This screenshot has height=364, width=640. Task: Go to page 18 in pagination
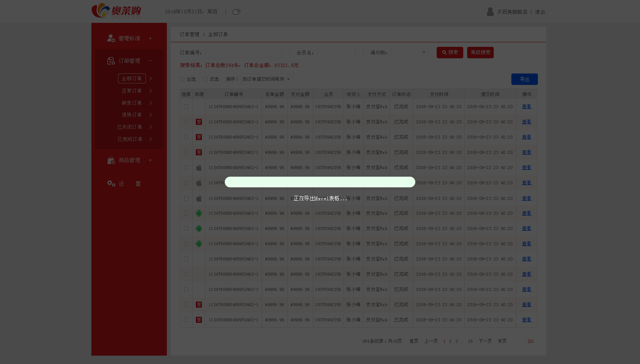470,342
